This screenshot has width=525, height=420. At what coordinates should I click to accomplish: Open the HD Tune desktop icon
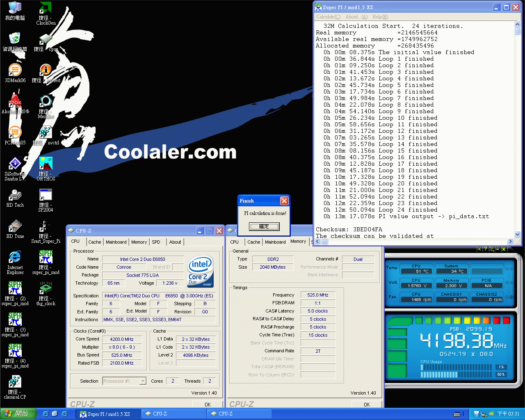click(x=15, y=229)
